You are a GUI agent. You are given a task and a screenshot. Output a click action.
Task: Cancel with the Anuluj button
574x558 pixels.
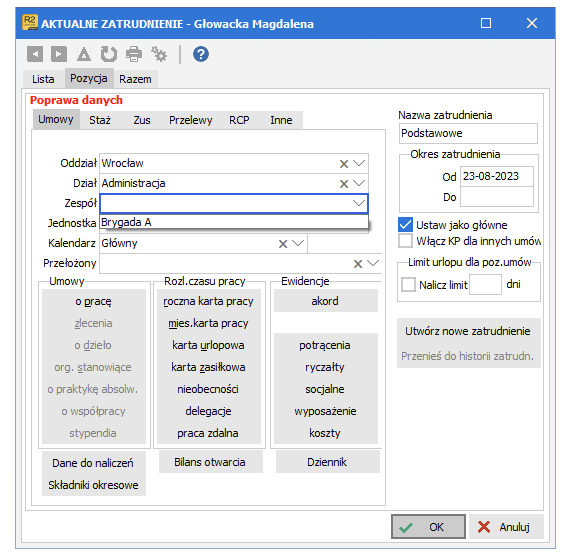point(506,527)
